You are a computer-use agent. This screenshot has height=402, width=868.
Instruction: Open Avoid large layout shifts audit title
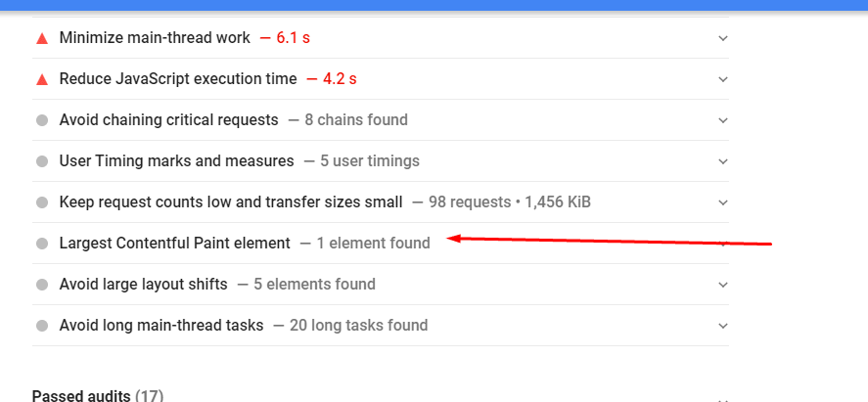tap(144, 285)
